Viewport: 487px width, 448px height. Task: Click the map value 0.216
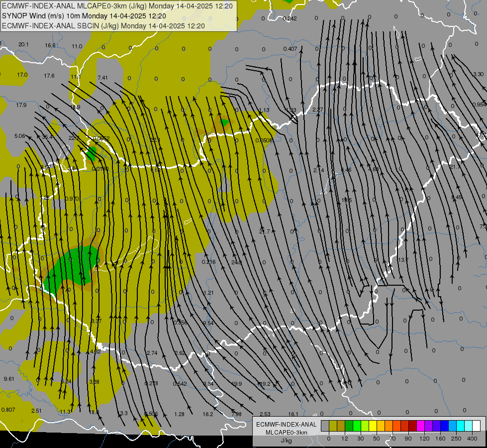click(x=209, y=262)
